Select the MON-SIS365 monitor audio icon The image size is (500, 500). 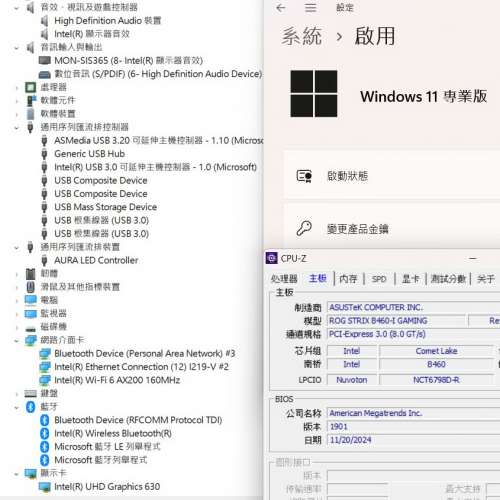(x=45, y=60)
